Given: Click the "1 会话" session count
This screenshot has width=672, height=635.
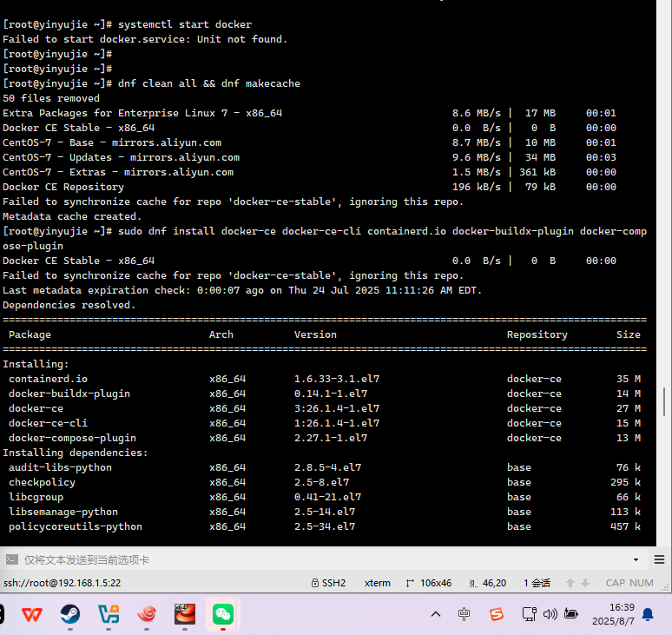Looking at the screenshot, I should [x=537, y=583].
